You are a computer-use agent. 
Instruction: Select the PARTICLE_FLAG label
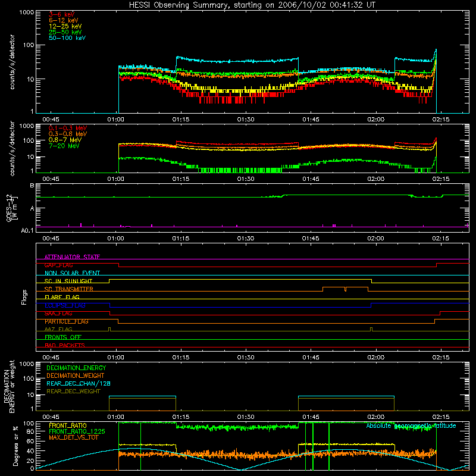pyautogui.click(x=67, y=321)
